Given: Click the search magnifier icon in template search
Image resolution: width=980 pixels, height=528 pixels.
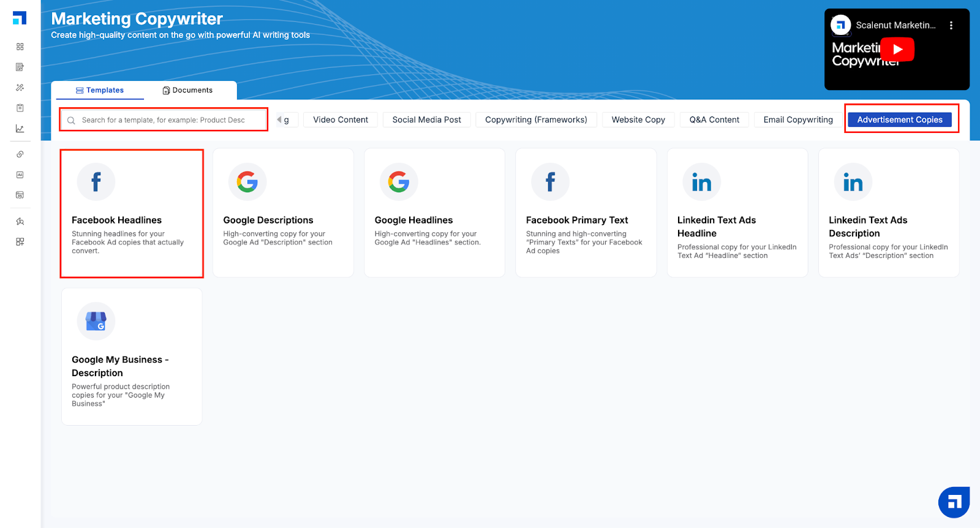Looking at the screenshot, I should 71,120.
